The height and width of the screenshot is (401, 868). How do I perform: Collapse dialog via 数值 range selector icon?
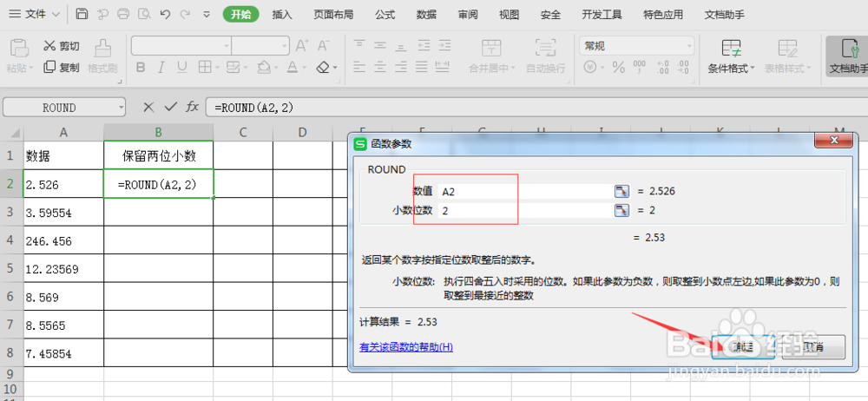[x=622, y=192]
